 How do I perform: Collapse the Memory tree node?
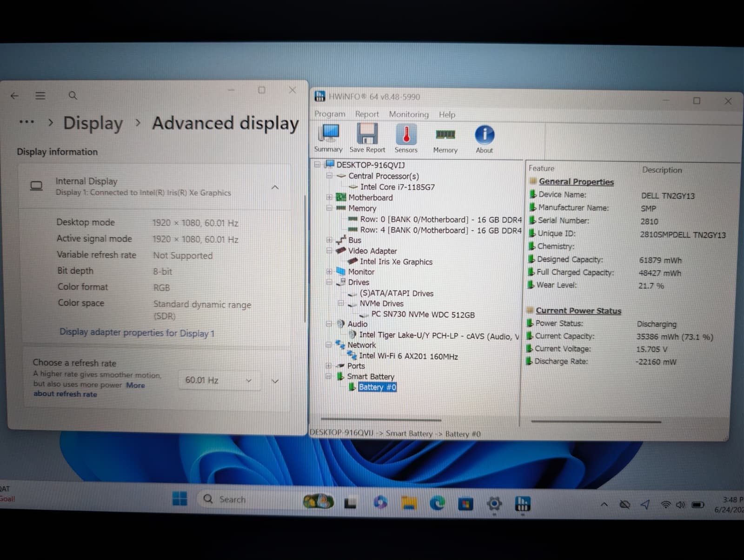click(330, 208)
